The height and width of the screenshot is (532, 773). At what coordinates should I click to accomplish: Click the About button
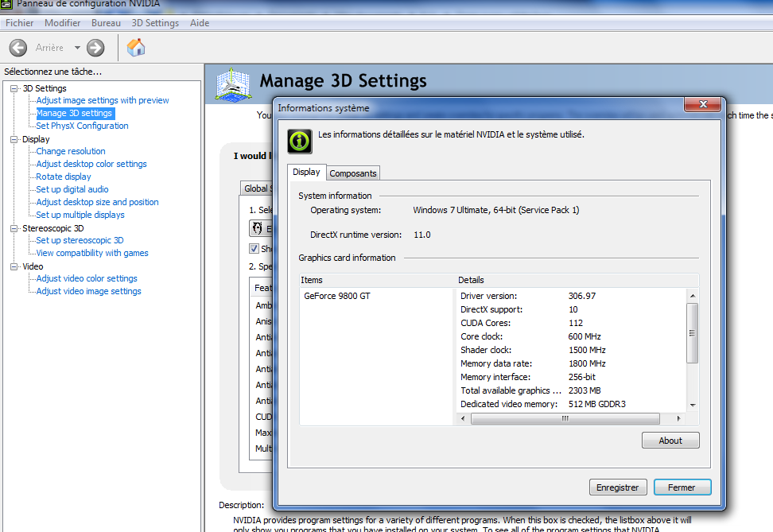pos(670,441)
